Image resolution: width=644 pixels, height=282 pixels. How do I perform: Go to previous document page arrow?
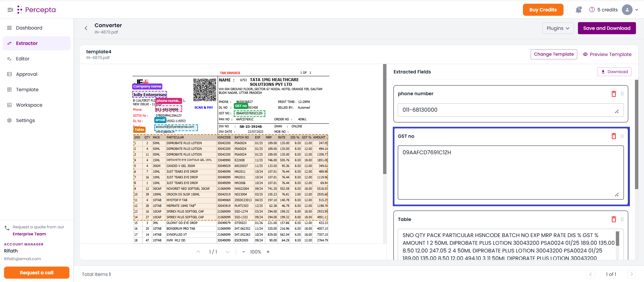pyautogui.click(x=198, y=252)
